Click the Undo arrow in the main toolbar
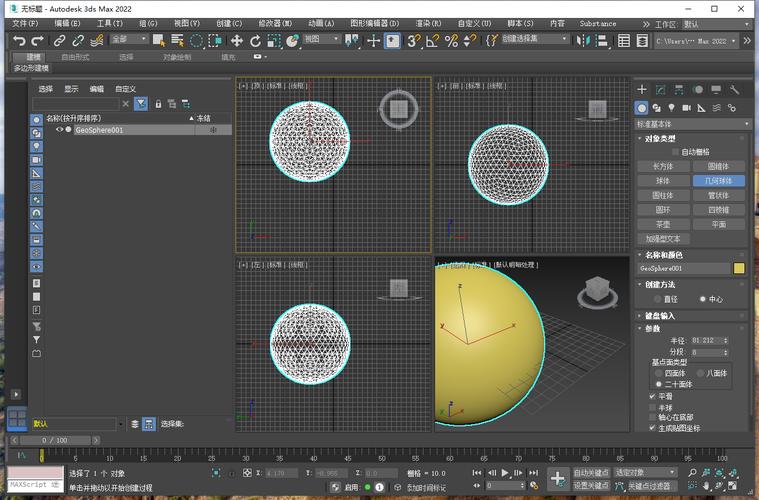The height and width of the screenshot is (500, 759). click(x=19, y=41)
